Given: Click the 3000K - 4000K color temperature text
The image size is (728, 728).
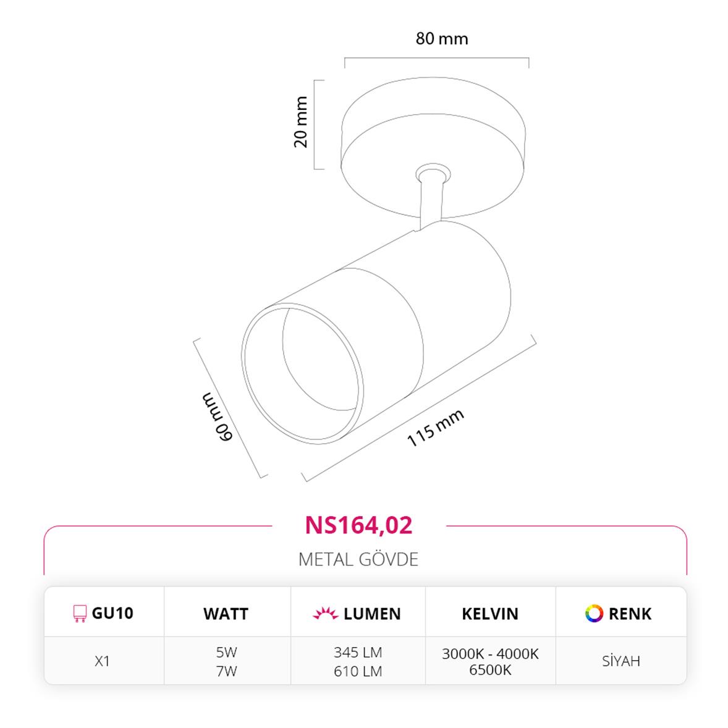Looking at the screenshot, I should tap(490, 654).
